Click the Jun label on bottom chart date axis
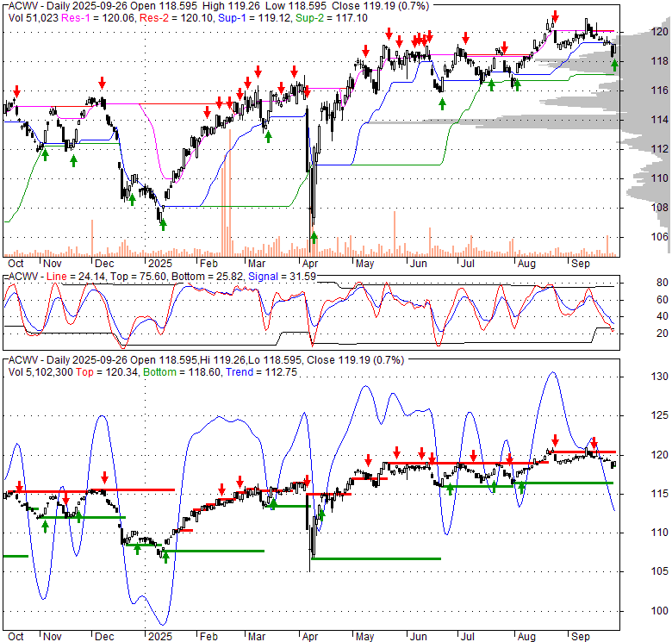This screenshot has width=672, height=642. point(419,638)
